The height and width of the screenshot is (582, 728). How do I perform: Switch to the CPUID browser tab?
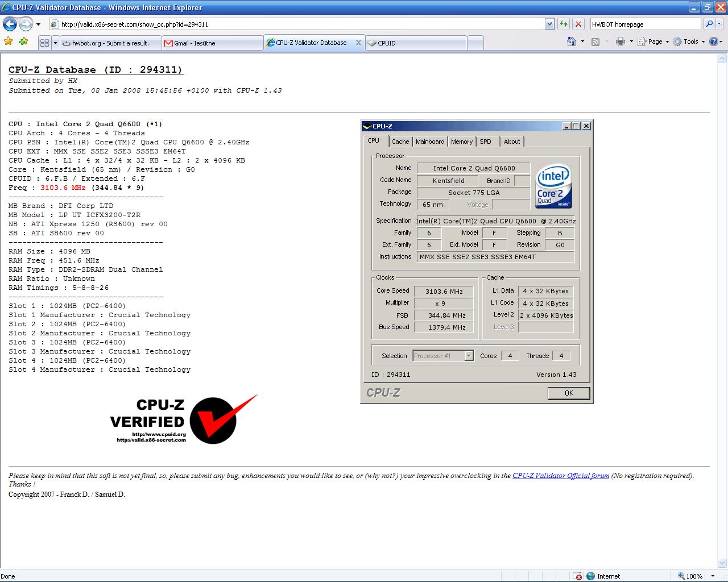[x=416, y=43]
